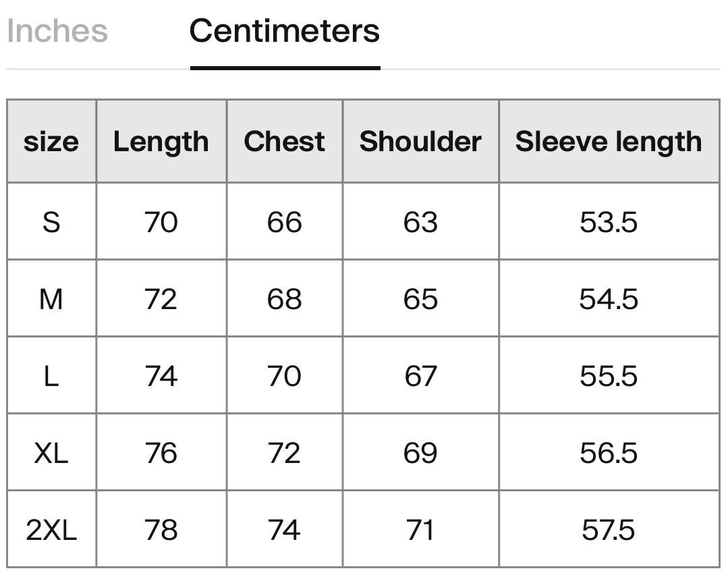Click the 78 length value cell
The width and height of the screenshot is (728, 575).
pos(161,530)
